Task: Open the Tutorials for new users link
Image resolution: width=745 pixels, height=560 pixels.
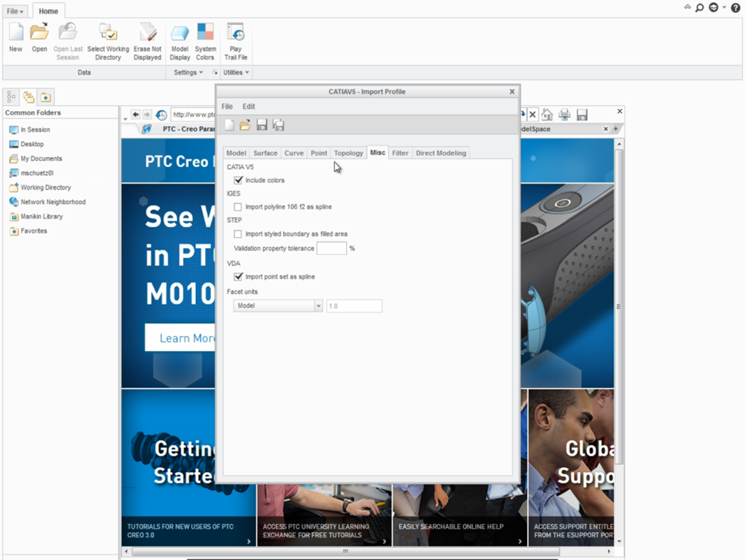Action: (189, 530)
